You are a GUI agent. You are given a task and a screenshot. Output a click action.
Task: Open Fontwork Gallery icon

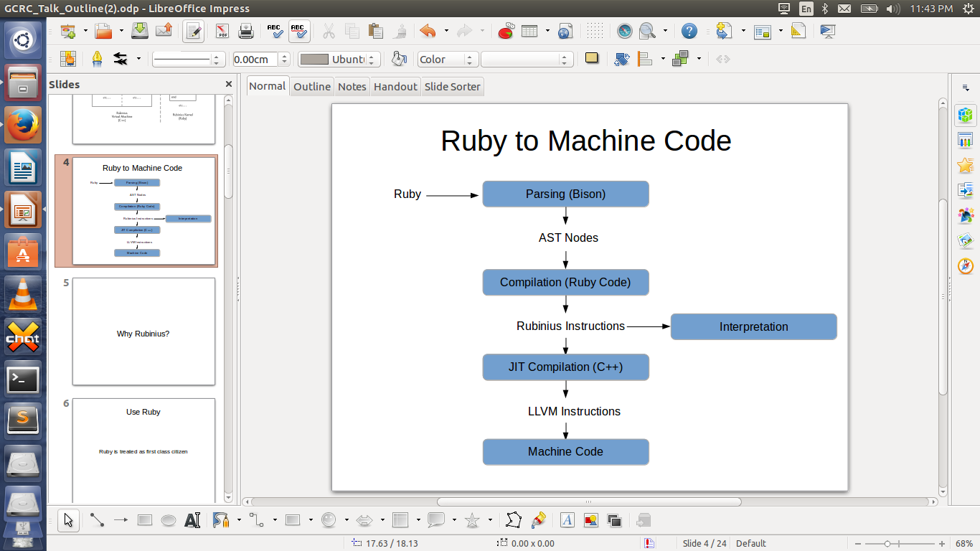[x=567, y=520]
